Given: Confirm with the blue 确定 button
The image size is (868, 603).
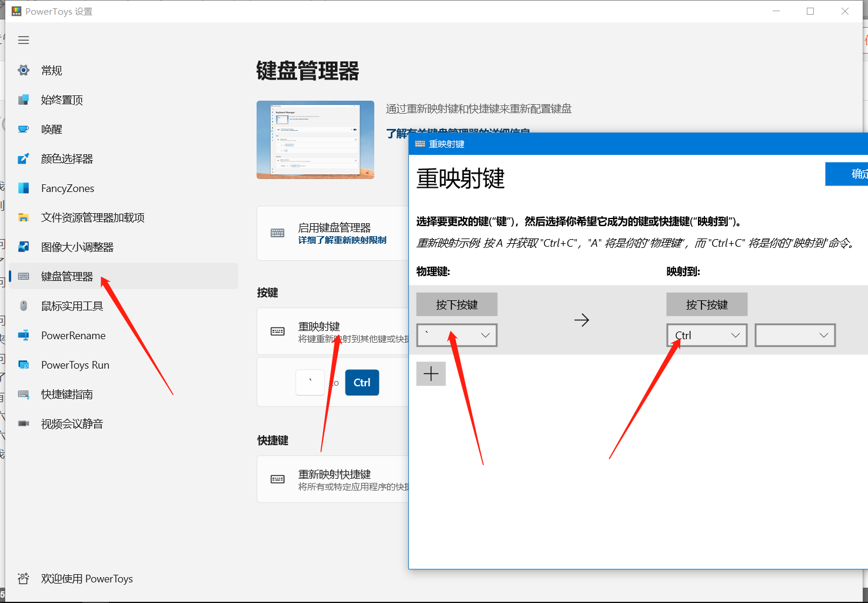Looking at the screenshot, I should (846, 174).
